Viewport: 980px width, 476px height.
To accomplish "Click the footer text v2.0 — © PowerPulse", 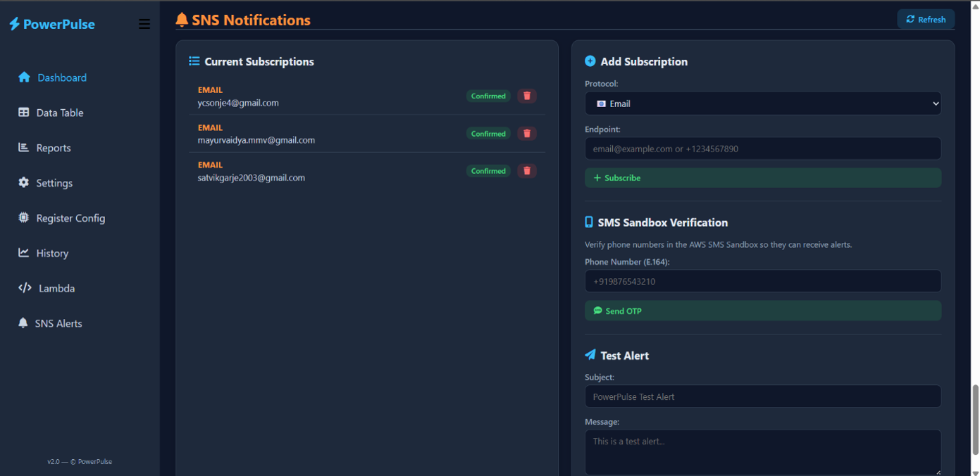I will [80, 462].
